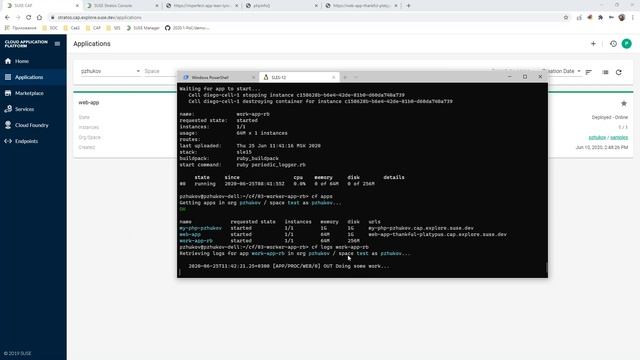The width and height of the screenshot is (640, 360).
Task: Click the Cloud Foundry icon
Action: pyautogui.click(x=8, y=125)
